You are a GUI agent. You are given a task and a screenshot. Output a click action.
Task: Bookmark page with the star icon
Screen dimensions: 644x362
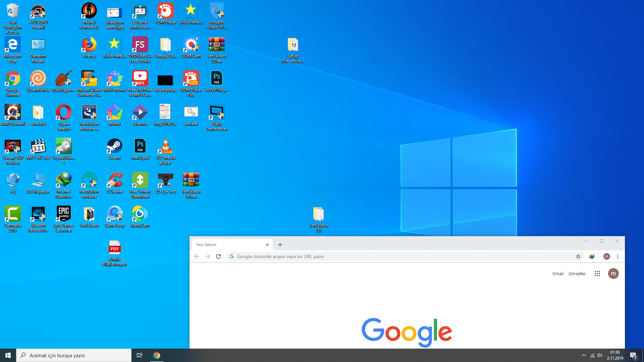coord(578,256)
